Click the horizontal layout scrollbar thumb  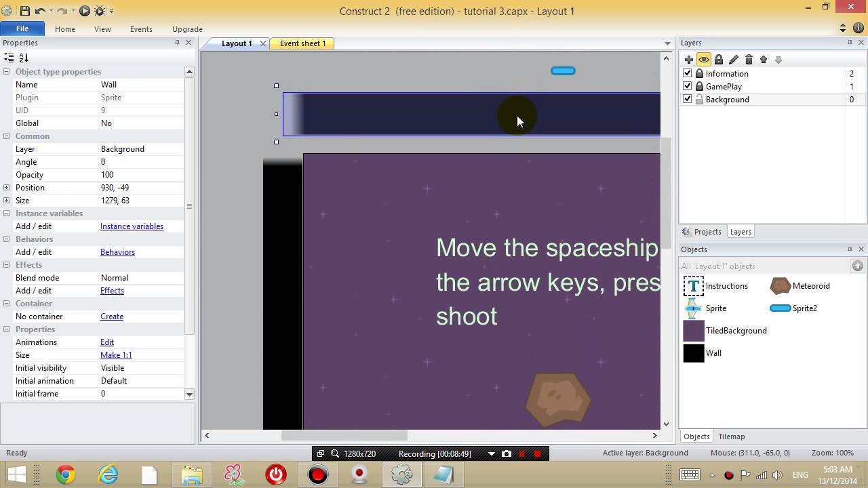[344, 436]
